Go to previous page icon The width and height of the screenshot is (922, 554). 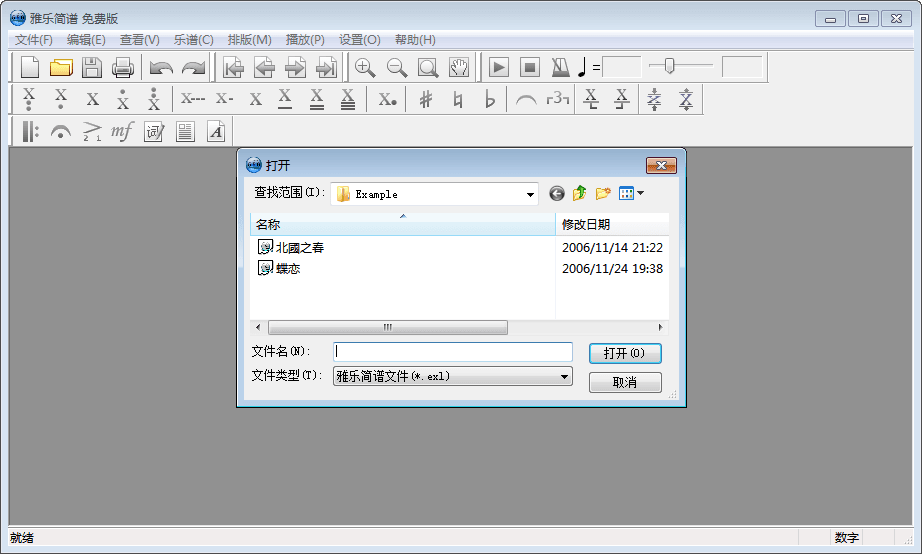(264, 68)
